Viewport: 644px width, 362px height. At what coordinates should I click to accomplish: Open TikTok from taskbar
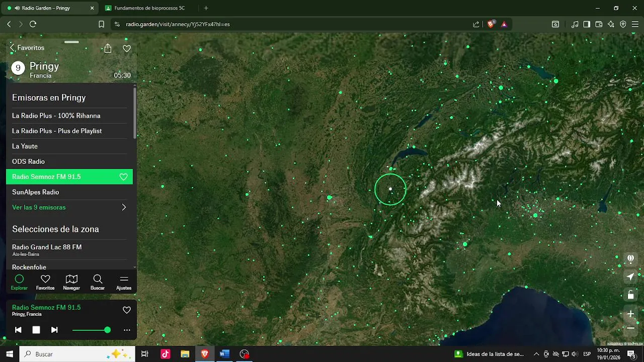click(x=165, y=354)
